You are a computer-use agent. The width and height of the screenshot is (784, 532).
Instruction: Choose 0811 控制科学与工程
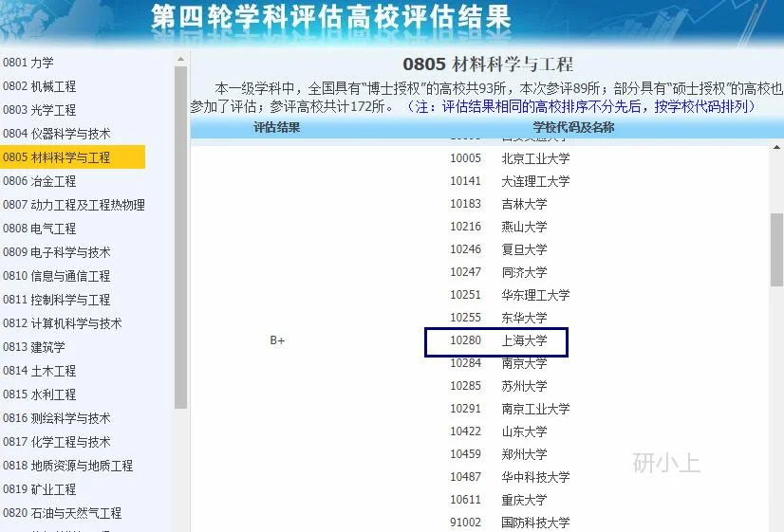57,300
